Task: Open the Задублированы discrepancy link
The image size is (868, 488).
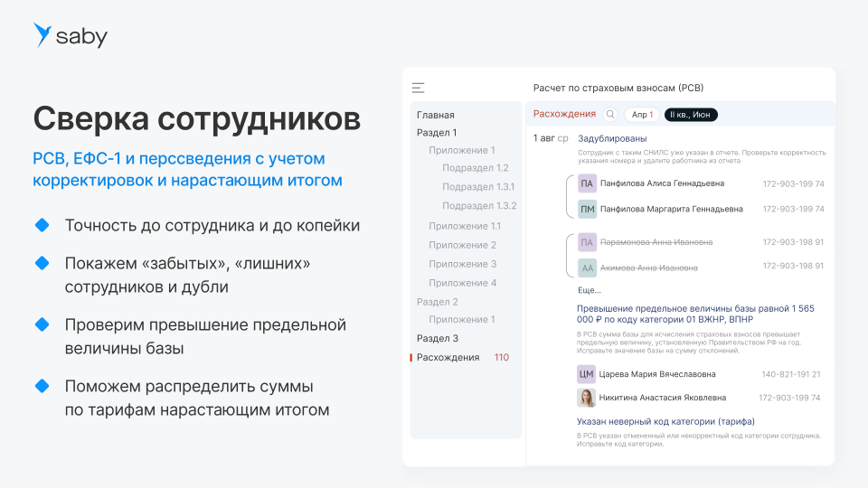Action: [x=612, y=138]
